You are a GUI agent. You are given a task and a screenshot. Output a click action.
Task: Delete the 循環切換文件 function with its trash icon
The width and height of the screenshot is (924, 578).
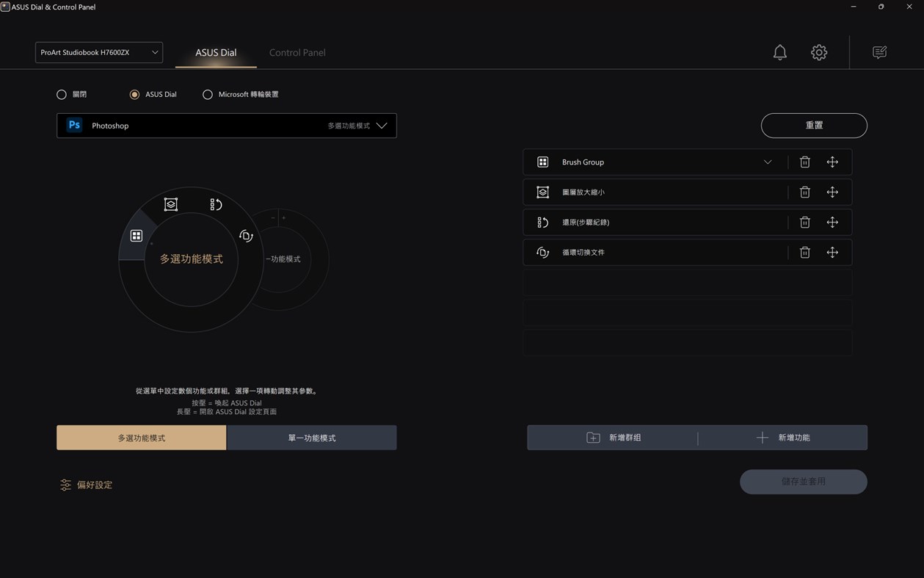[804, 252]
